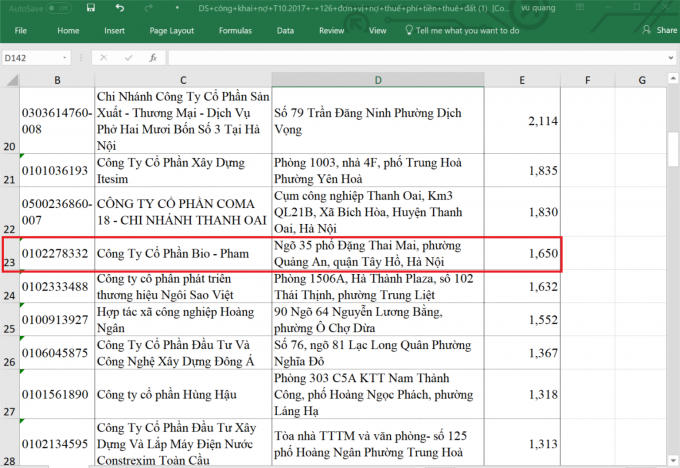Image resolution: width=680 pixels, height=468 pixels.
Task: Click cell with value 1,650
Action: [x=522, y=253]
